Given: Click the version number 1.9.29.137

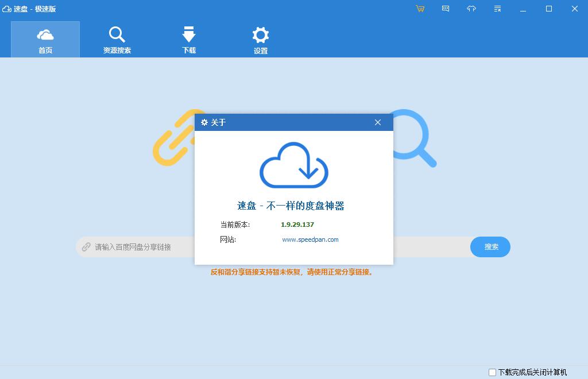Looking at the screenshot, I should pyautogui.click(x=297, y=225).
